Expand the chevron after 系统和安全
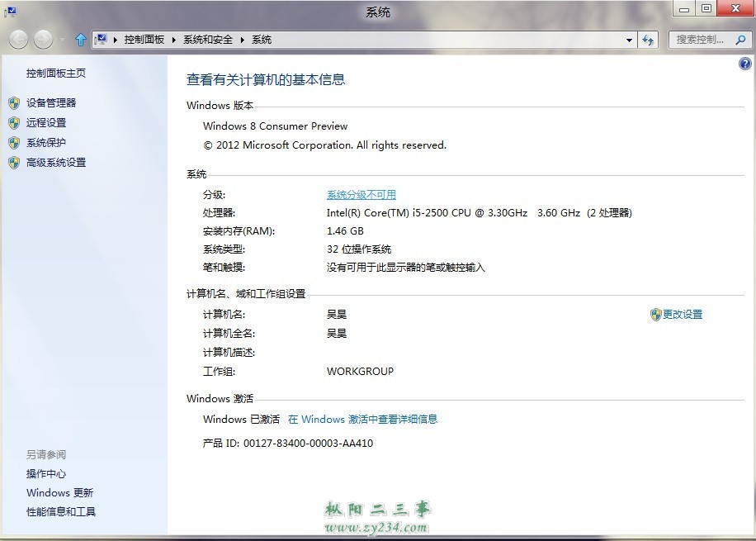Screen dimensions: 756x541 242,40
